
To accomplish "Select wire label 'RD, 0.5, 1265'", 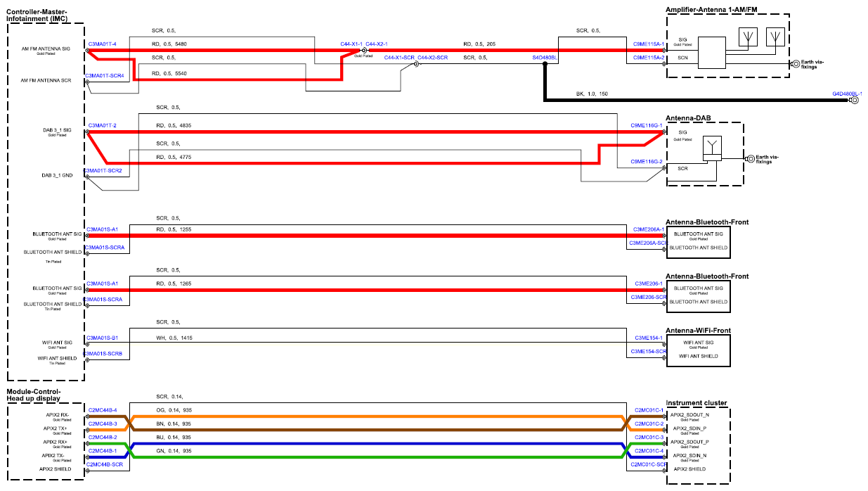I will [174, 283].
